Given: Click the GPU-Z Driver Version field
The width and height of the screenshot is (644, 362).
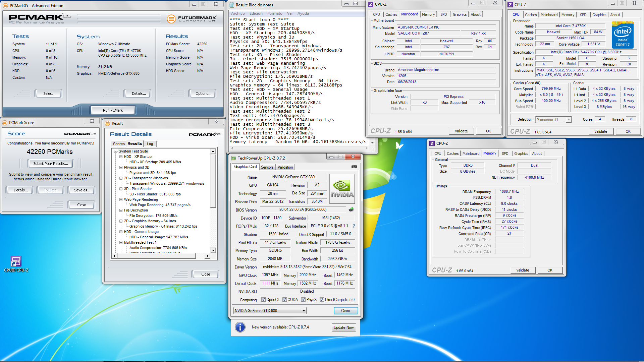Looking at the screenshot, I should point(308,267).
